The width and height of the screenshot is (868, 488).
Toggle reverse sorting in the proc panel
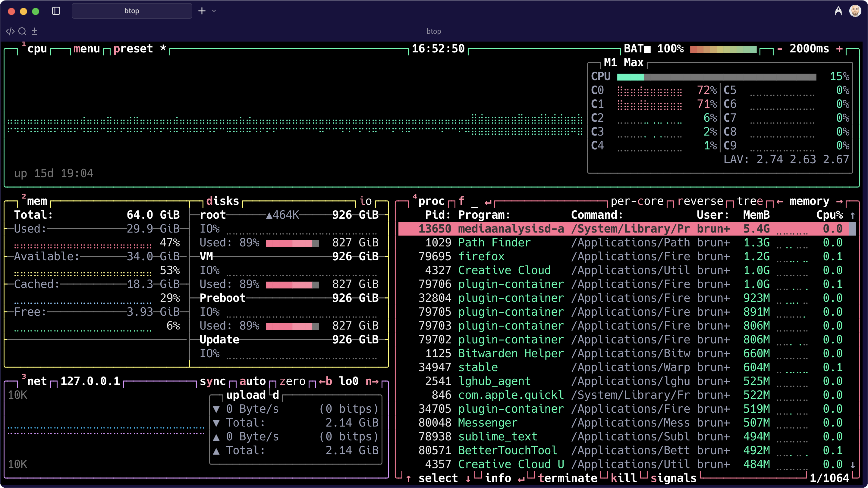pyautogui.click(x=700, y=201)
